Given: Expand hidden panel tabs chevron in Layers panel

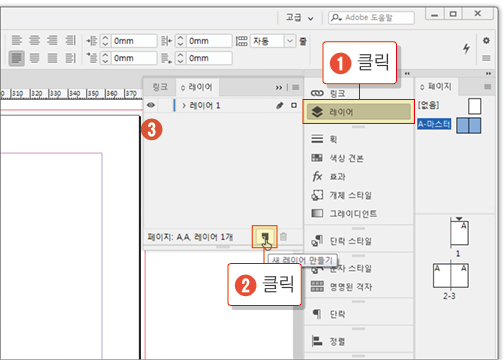Looking at the screenshot, I should 279,88.
